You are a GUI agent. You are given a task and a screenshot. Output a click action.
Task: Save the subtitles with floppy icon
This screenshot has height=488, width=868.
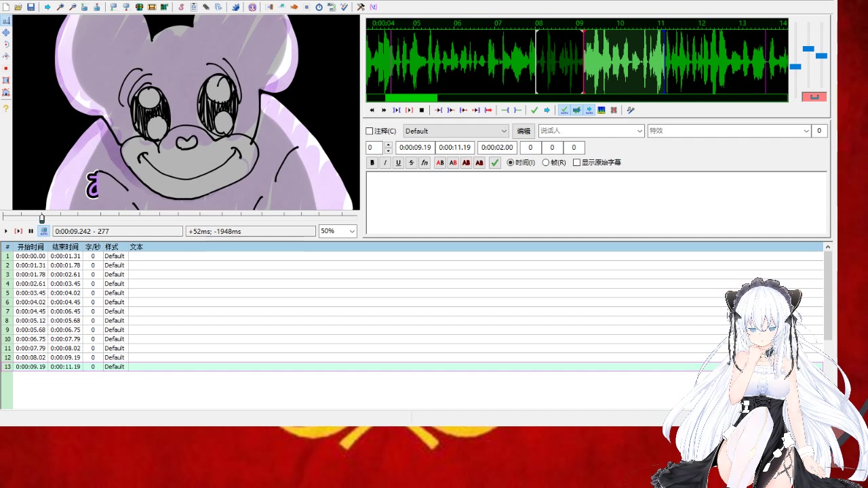pos(31,7)
